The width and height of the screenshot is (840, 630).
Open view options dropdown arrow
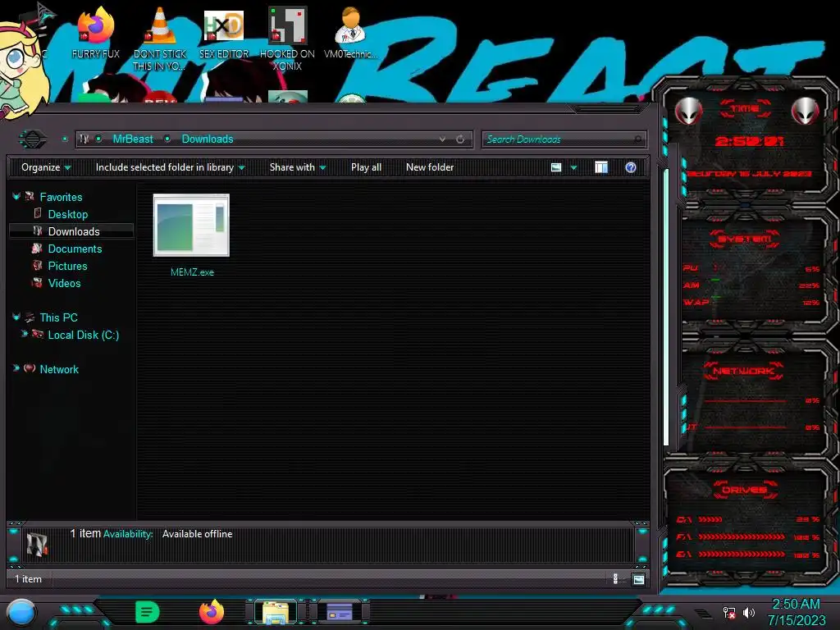(x=573, y=167)
